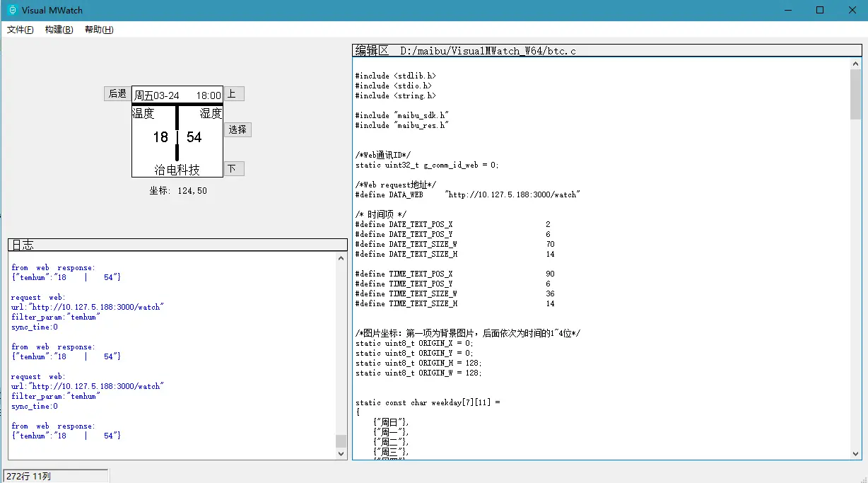Click the first filter_param:"temhum" log line

(56, 318)
